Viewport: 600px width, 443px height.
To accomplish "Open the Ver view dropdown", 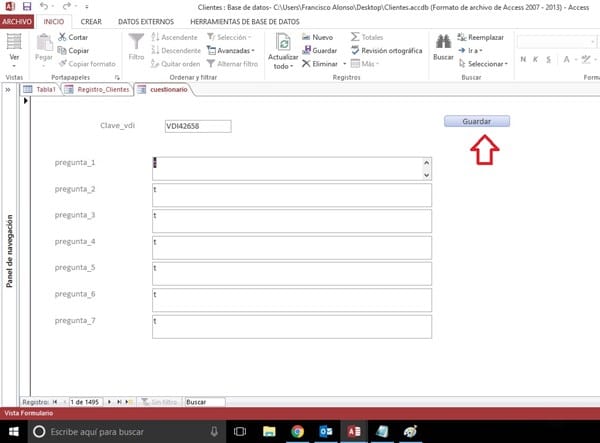I will click(14, 58).
